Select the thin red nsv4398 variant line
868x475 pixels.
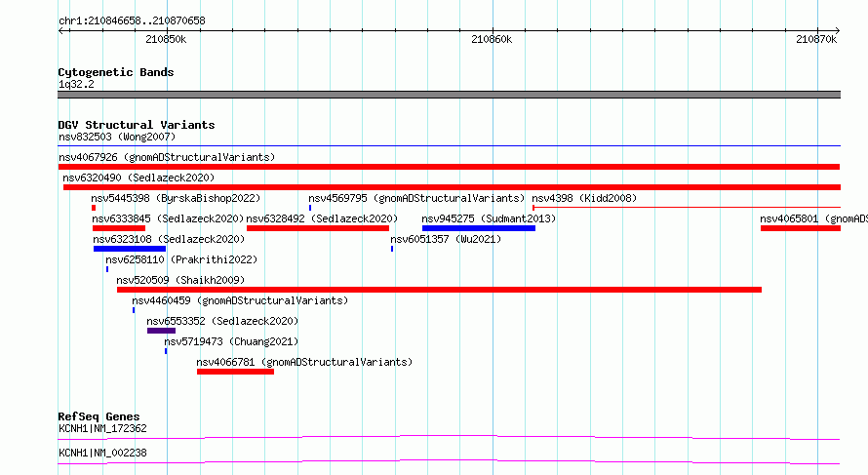click(x=687, y=208)
